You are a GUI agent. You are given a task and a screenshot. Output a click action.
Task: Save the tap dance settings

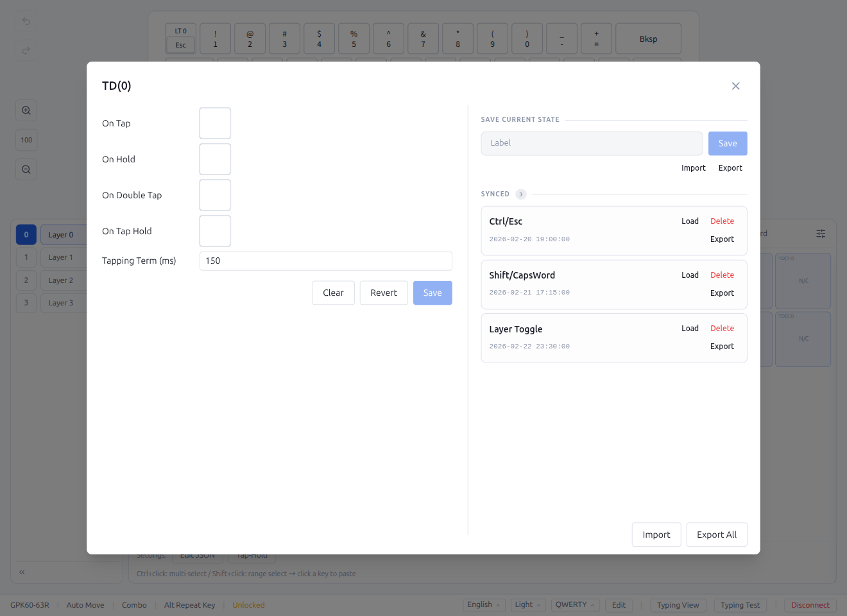pyautogui.click(x=432, y=293)
